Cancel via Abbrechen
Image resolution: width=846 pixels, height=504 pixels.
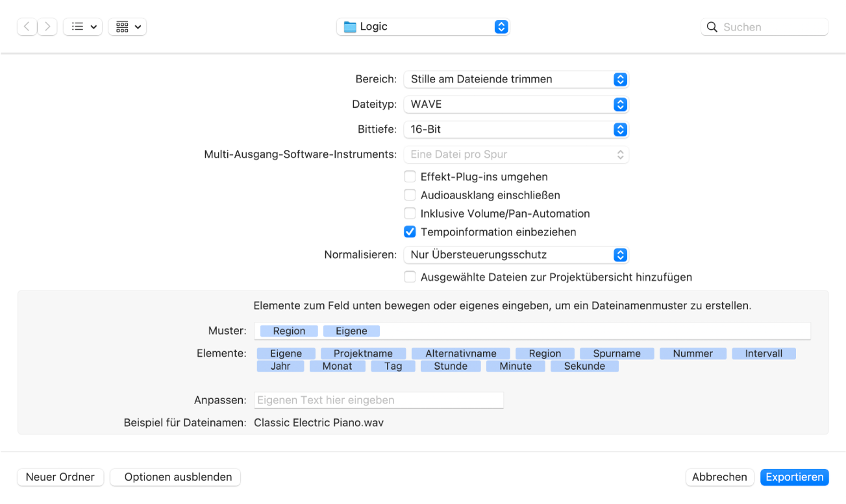point(719,477)
